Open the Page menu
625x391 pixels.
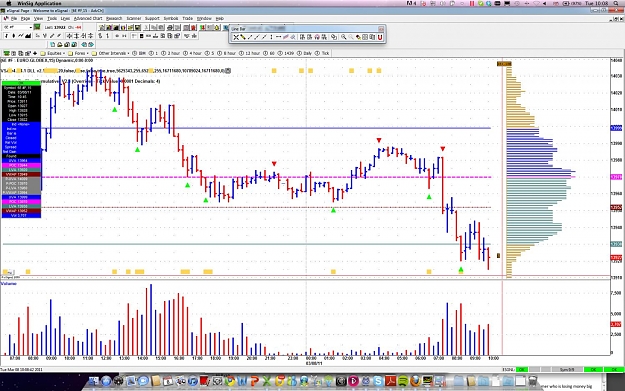click(x=25, y=19)
